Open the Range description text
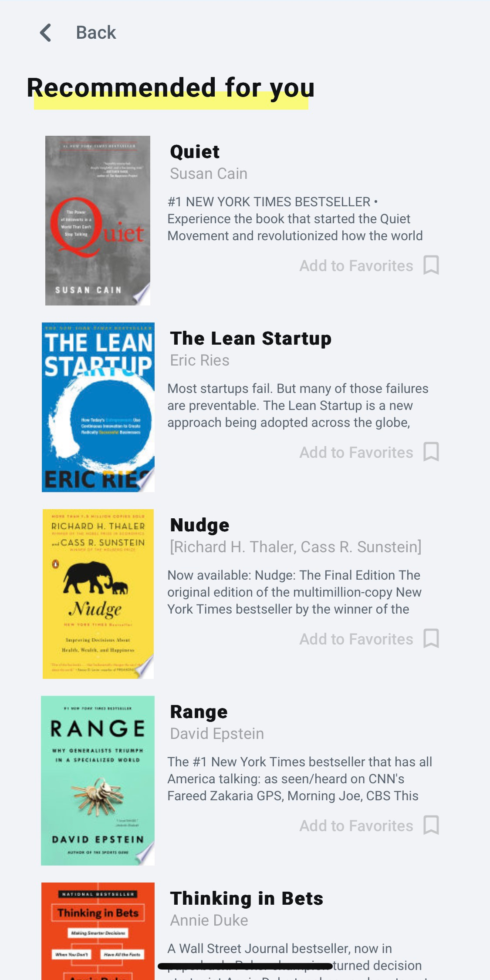This screenshot has width=490, height=980. click(x=300, y=779)
